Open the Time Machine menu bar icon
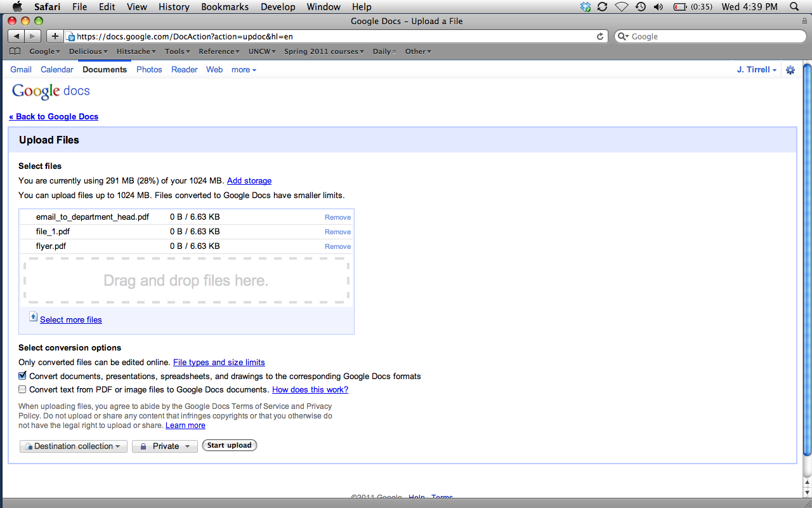 click(641, 7)
